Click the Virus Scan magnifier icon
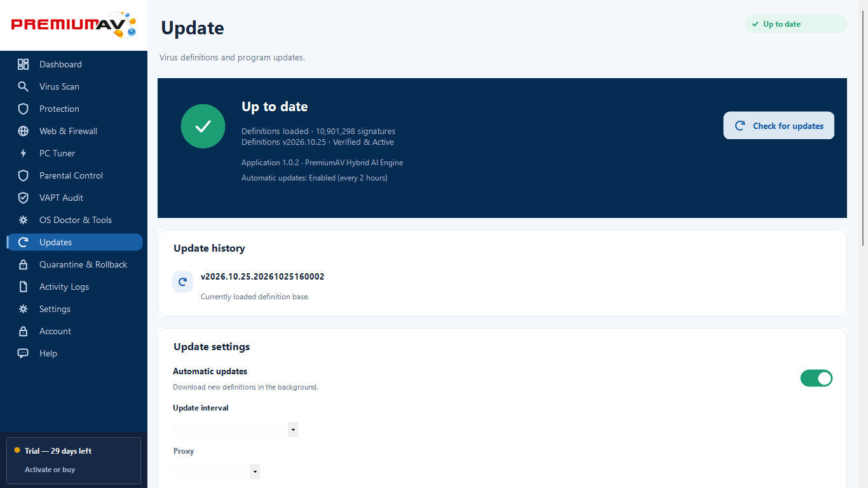Screen dimensions: 868x488 tap(24, 86)
